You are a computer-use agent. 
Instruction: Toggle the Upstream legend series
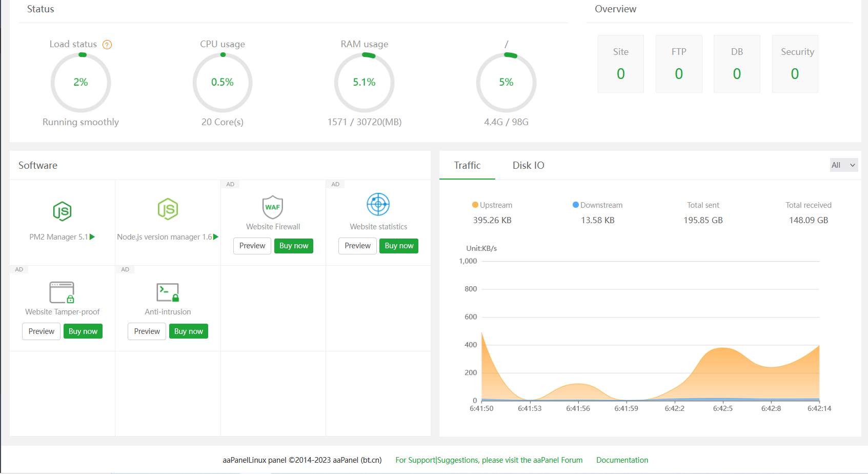click(492, 205)
